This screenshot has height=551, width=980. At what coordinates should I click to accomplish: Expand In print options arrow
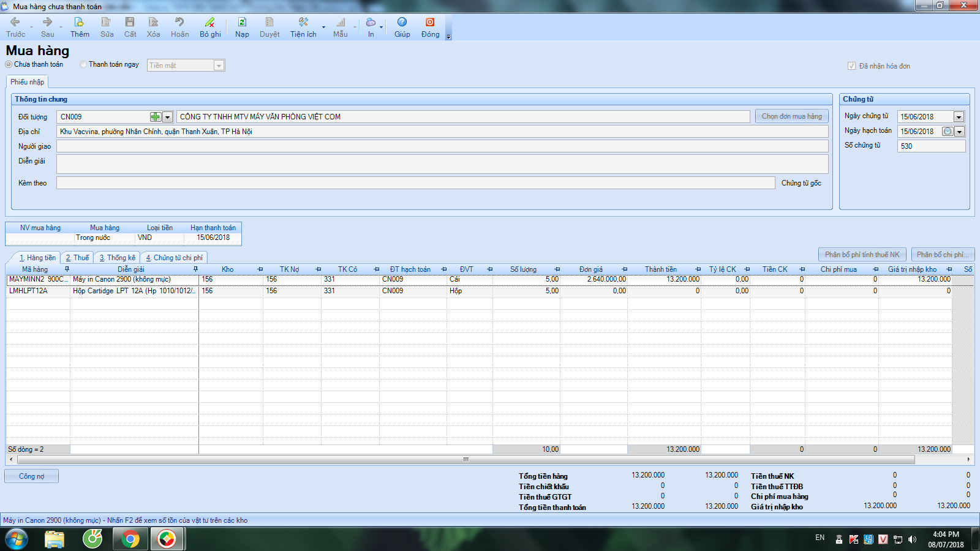(381, 28)
